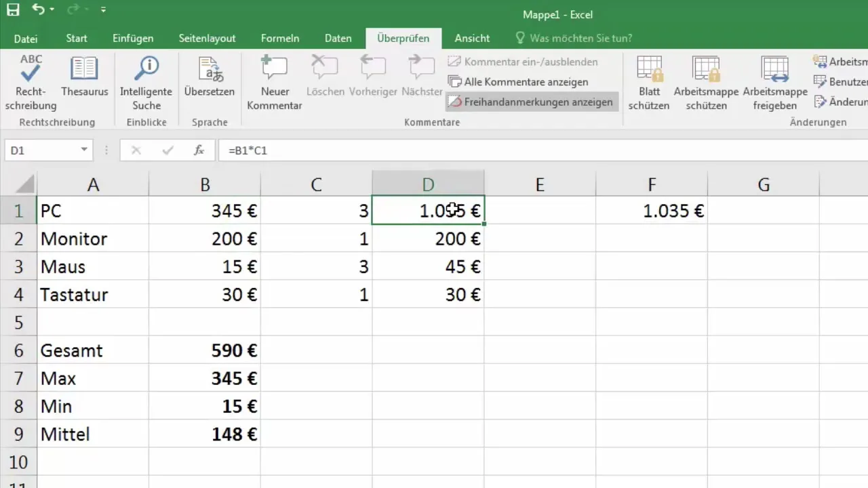Add a Neuer Kommentar
The image size is (868, 488).
pyautogui.click(x=274, y=83)
